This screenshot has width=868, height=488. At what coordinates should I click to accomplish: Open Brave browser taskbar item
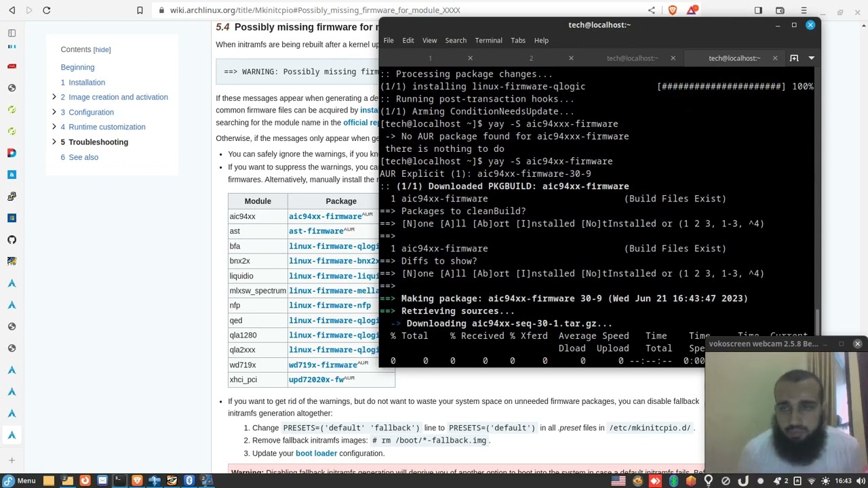click(137, 481)
